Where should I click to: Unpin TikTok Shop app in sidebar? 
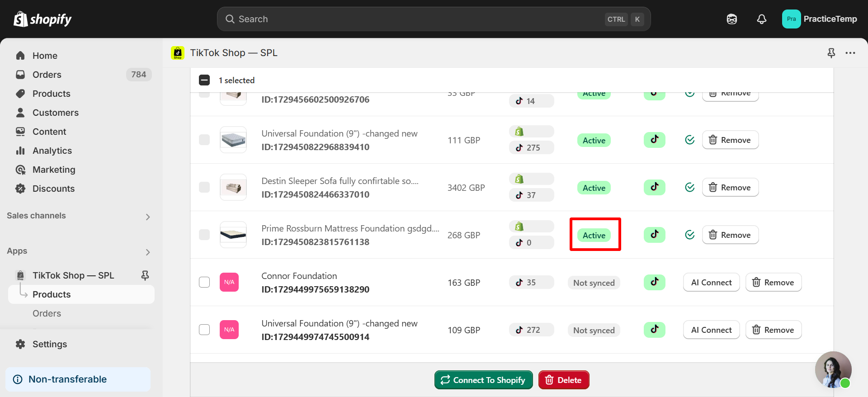point(145,275)
